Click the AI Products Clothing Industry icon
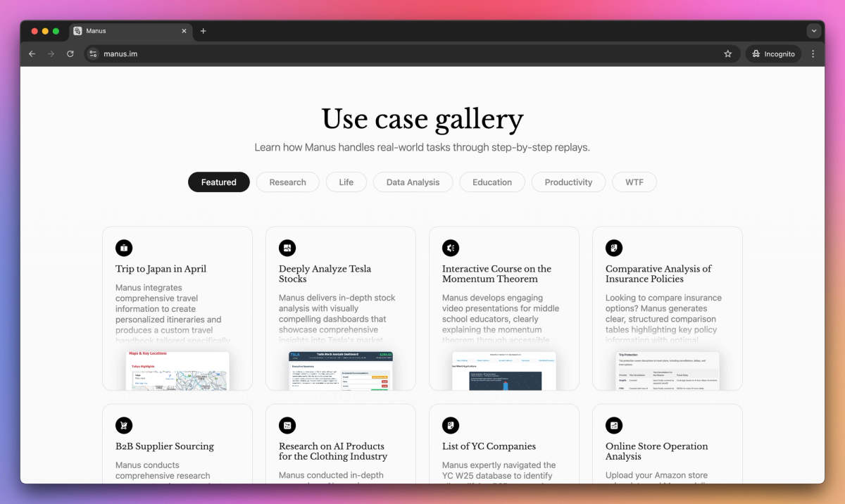 [287, 425]
